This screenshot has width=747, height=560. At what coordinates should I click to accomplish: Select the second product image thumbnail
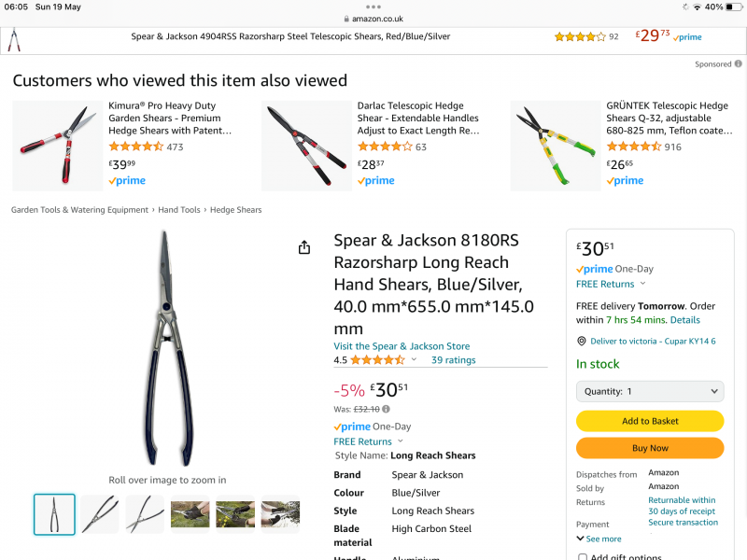[x=99, y=514]
